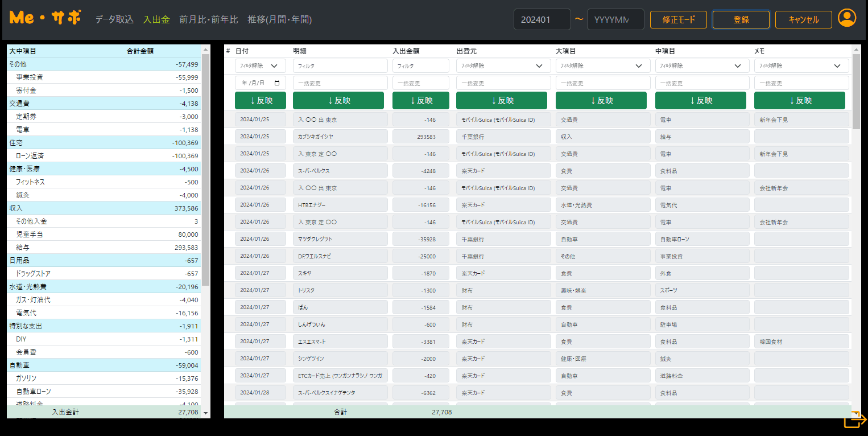Image resolution: width=868 pixels, height=436 pixels.
Task: Open the 出費元 filter dropdown
Action: (502, 66)
